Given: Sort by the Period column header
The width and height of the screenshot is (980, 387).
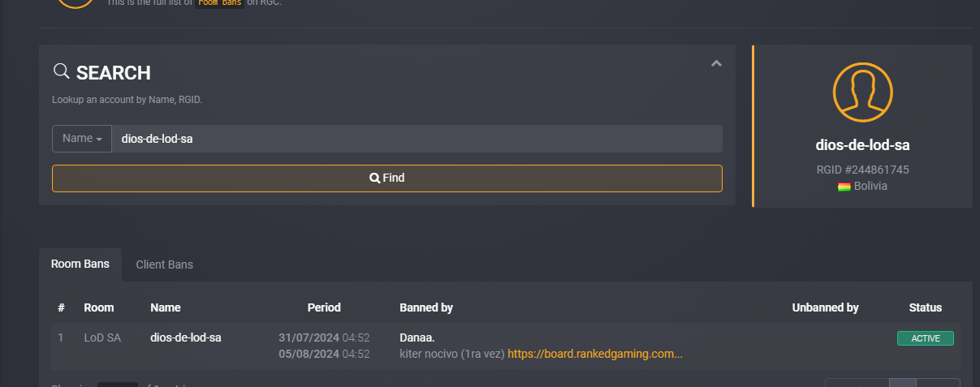Looking at the screenshot, I should click(x=324, y=307).
